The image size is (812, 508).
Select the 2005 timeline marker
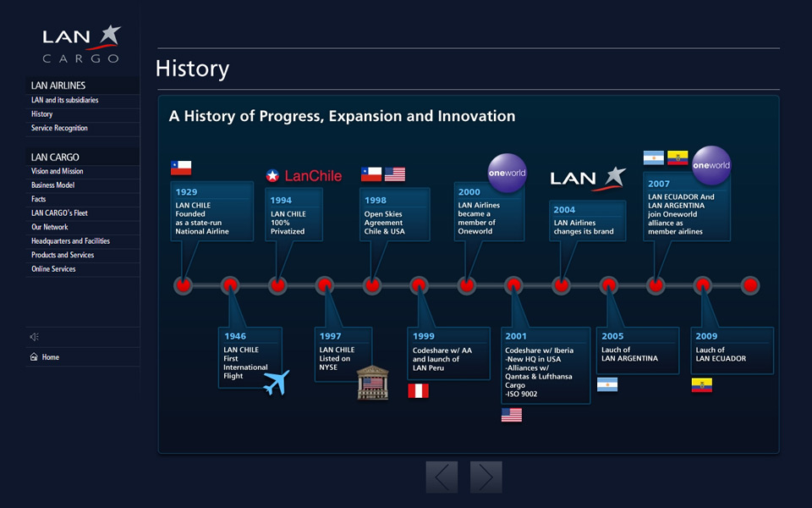[608, 285]
